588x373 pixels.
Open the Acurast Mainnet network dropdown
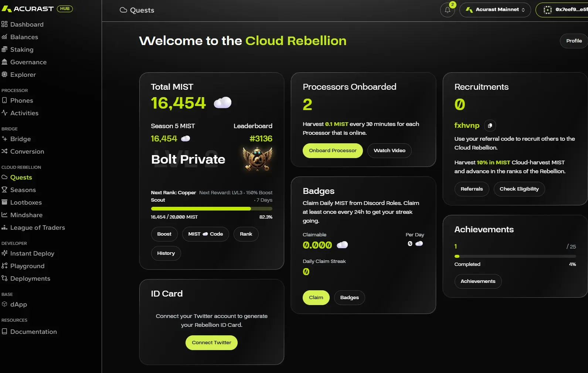(x=495, y=10)
